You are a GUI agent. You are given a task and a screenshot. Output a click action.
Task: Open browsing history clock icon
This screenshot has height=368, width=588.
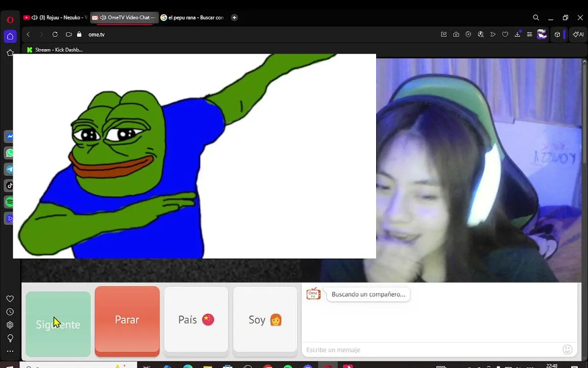pyautogui.click(x=10, y=312)
